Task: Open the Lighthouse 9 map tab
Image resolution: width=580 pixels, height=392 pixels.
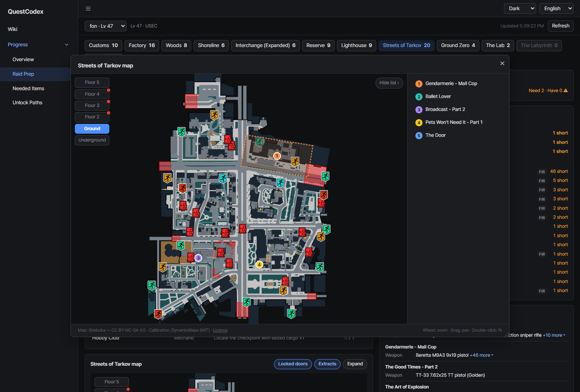Action: [357, 45]
